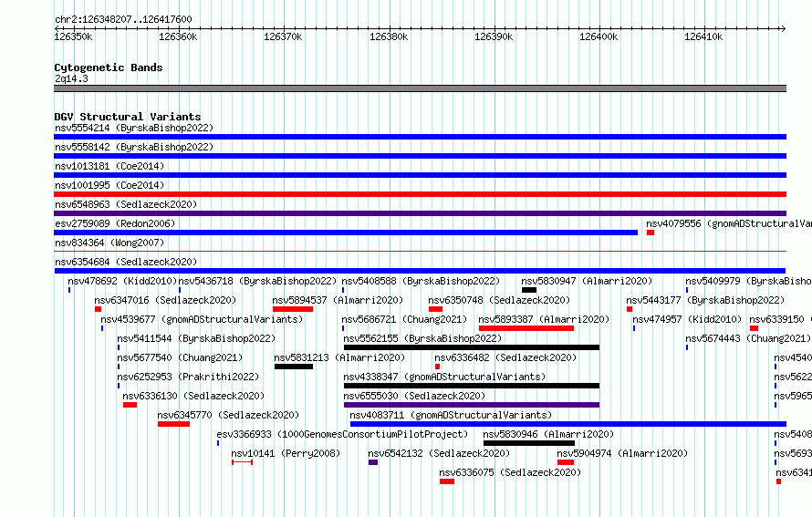812x517 pixels.
Task: Click the thin brown line under nsv834364
Action: [x=420, y=252]
